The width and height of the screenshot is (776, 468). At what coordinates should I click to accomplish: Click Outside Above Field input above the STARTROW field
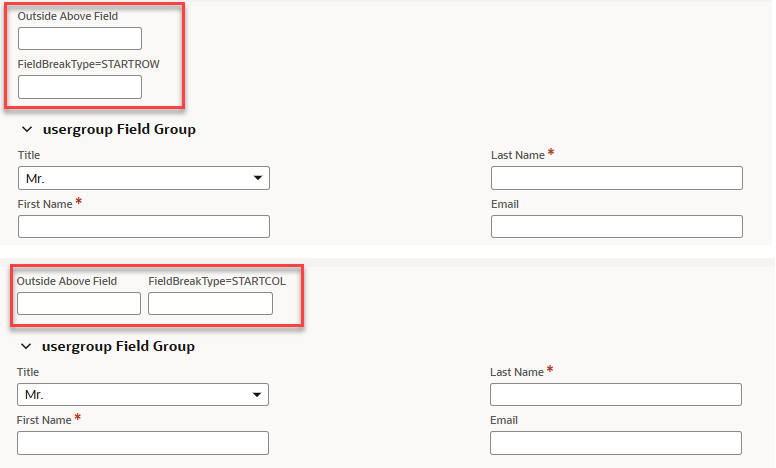click(x=80, y=39)
